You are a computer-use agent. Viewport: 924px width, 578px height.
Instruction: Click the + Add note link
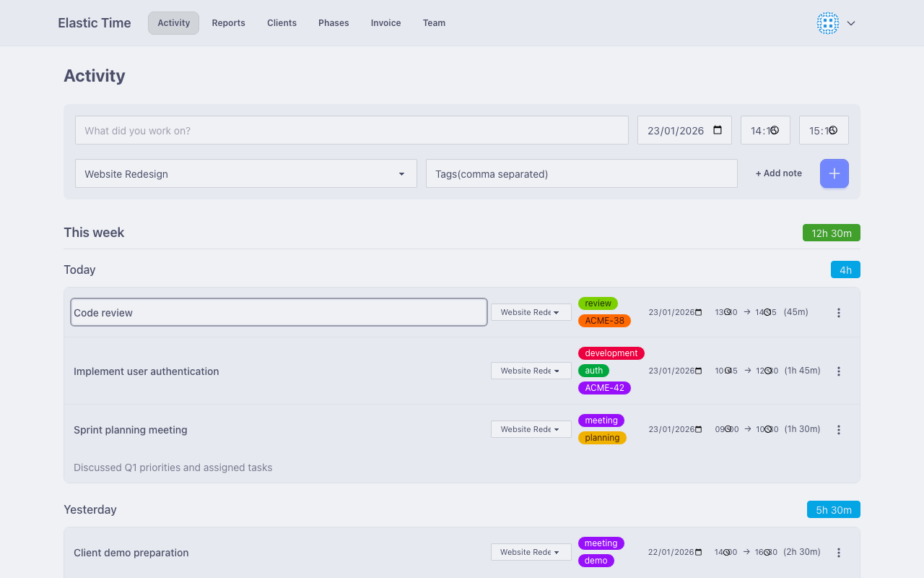[x=778, y=173]
